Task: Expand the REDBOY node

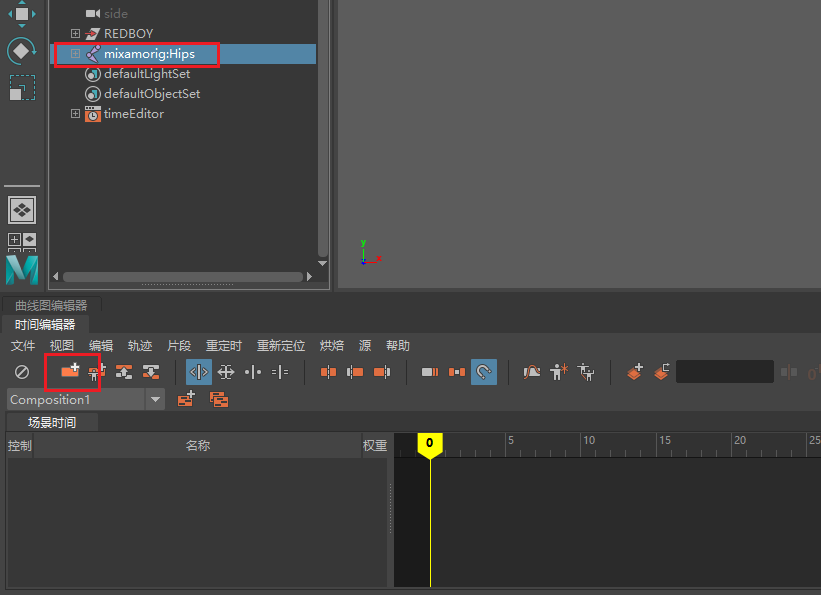Action: pyautogui.click(x=74, y=33)
